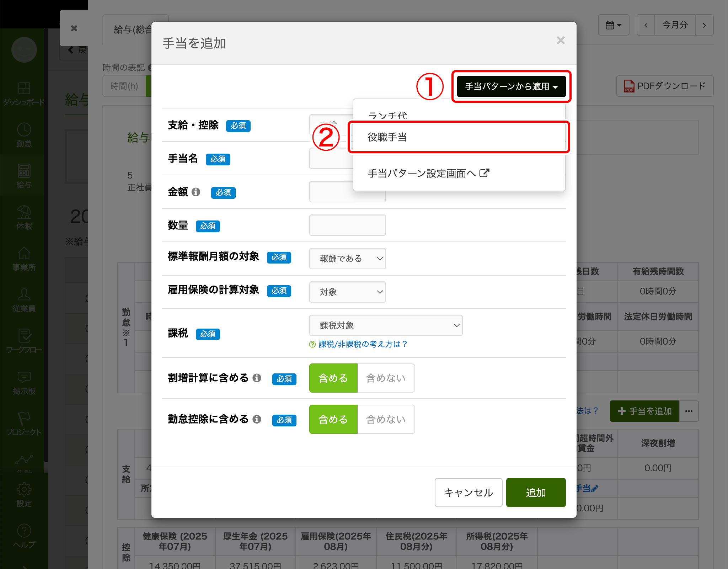Click the 数量 input field

pos(347,225)
